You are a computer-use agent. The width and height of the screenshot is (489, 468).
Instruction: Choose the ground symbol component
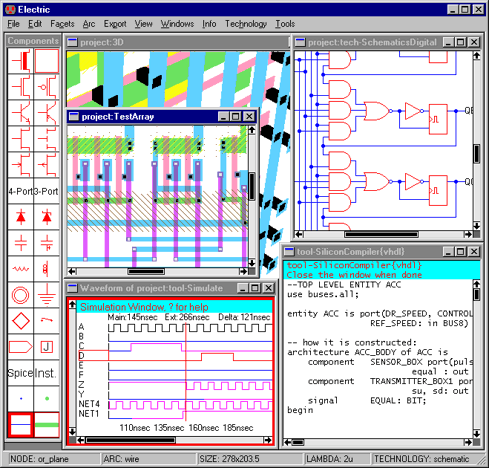(x=47, y=295)
